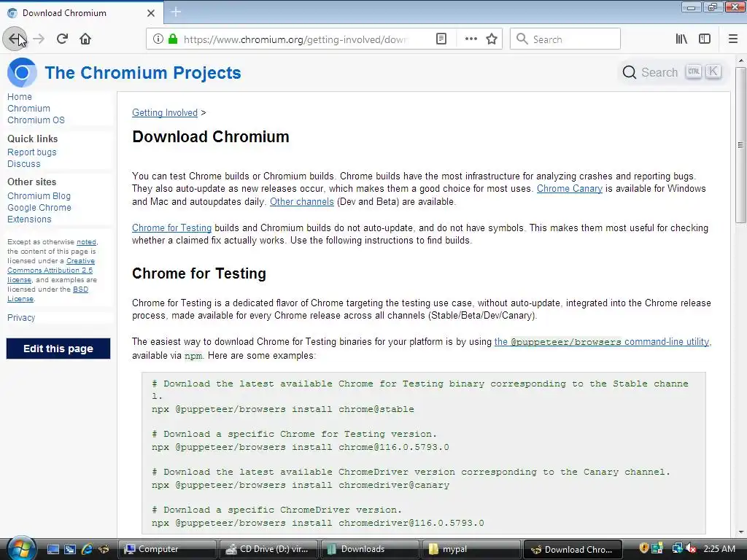Image resolution: width=747 pixels, height=560 pixels.
Task: Open the 'noted' license link
Action: point(86,242)
